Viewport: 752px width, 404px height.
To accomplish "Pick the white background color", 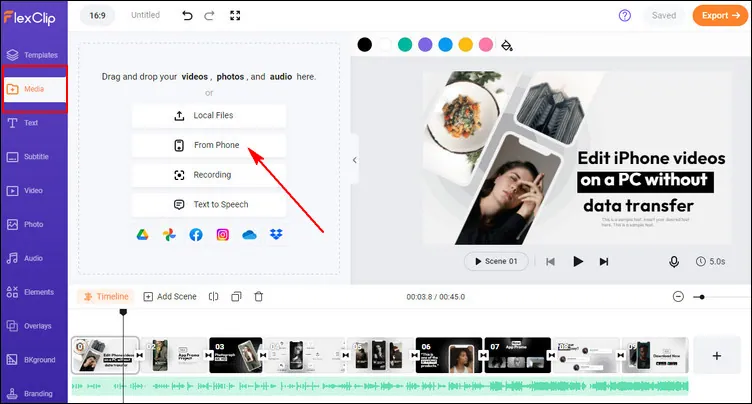I will tap(385, 45).
